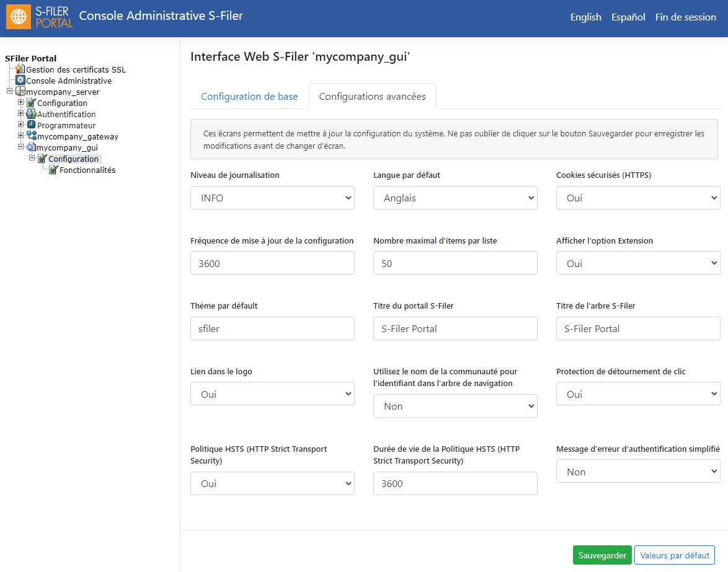Viewport: 728px width, 572px height.
Task: Open Message d'erreur d'authentification simplifié dropdown
Action: (x=638, y=472)
